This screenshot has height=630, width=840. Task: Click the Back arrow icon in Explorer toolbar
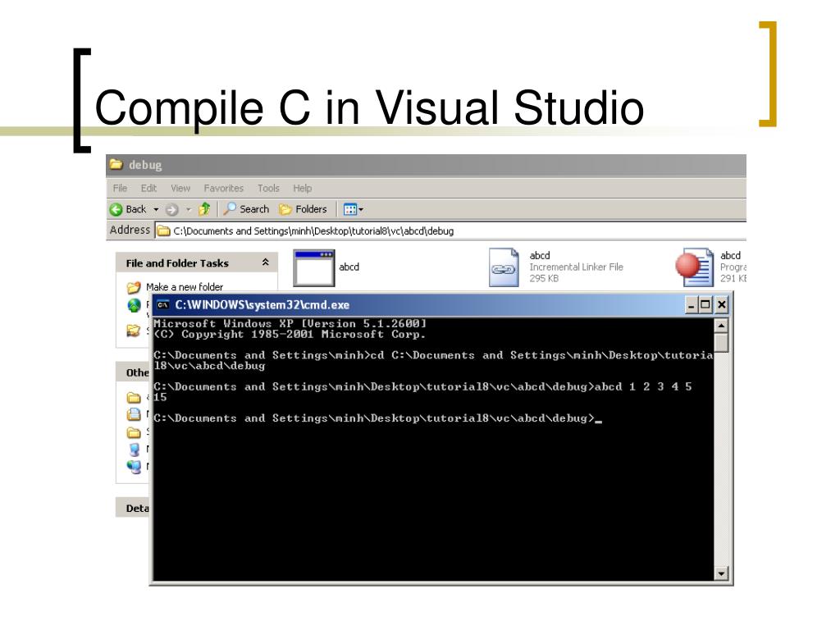point(116,209)
